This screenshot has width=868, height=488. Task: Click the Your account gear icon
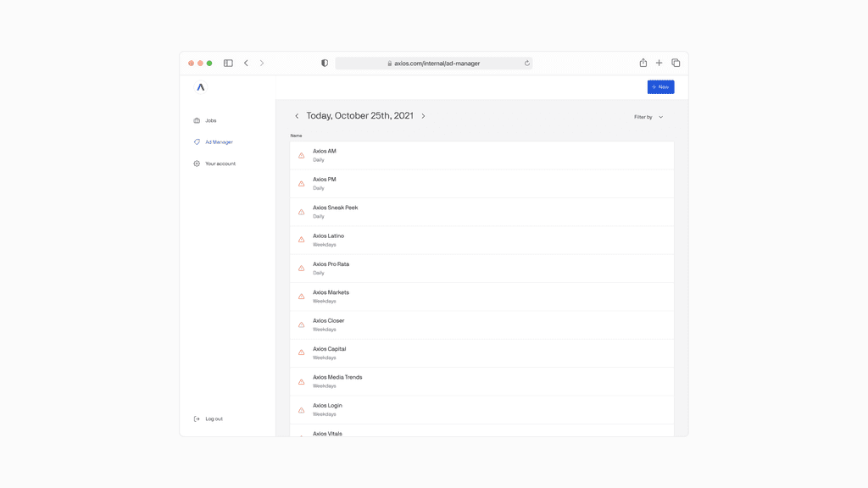[197, 164]
